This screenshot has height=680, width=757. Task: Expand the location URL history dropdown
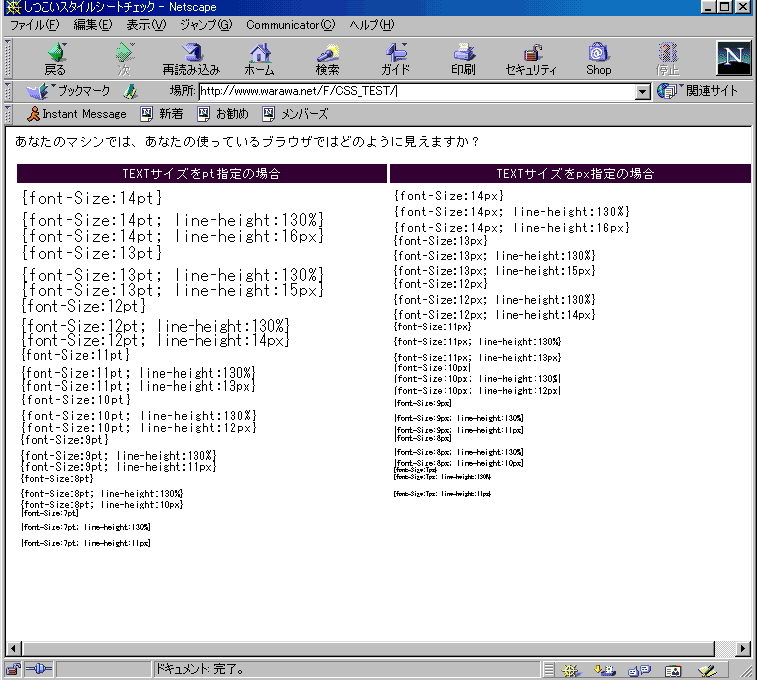[x=643, y=91]
